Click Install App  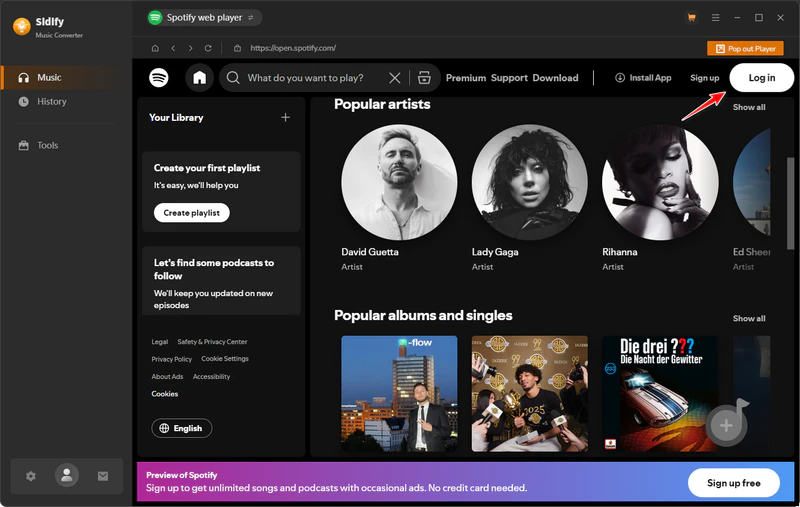(x=643, y=78)
